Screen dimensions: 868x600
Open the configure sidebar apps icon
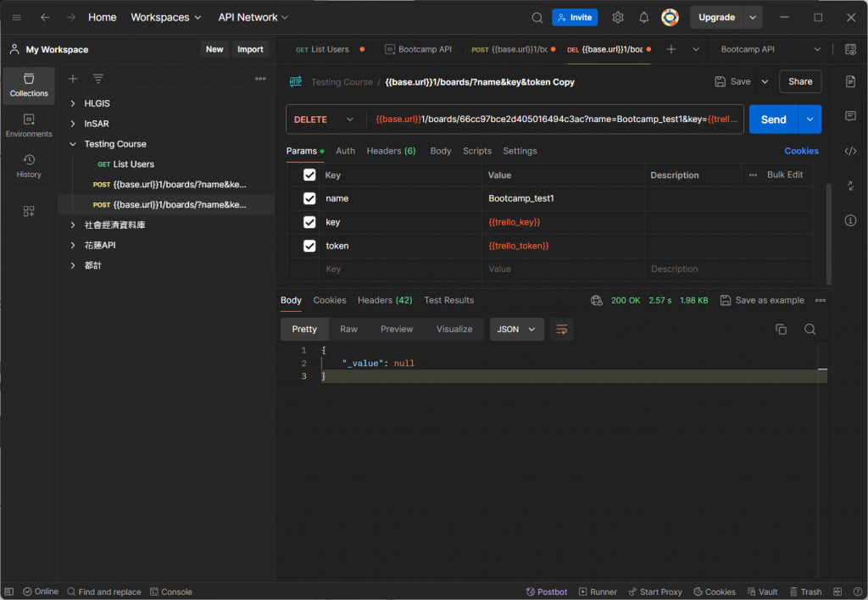[29, 211]
